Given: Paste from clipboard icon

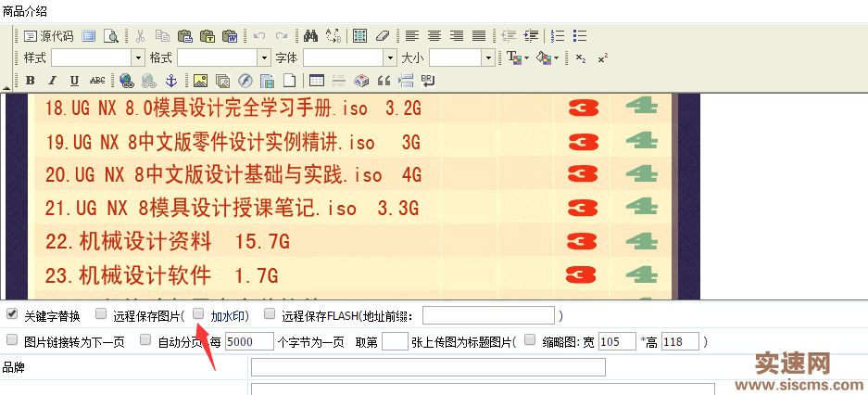Looking at the screenshot, I should [185, 36].
